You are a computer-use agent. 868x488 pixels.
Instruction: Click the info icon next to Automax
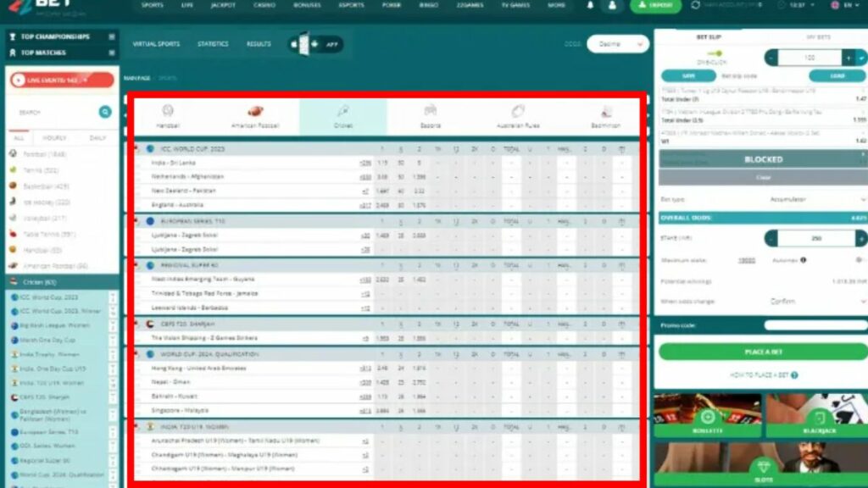coord(804,260)
